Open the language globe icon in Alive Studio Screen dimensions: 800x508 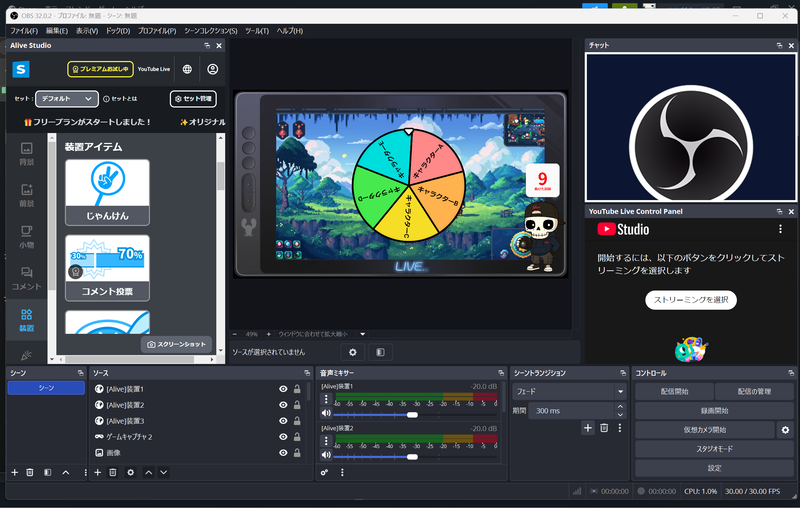187,69
